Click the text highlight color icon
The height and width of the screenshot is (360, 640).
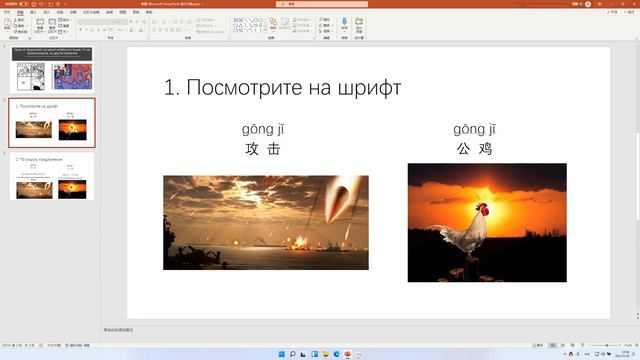(131, 30)
